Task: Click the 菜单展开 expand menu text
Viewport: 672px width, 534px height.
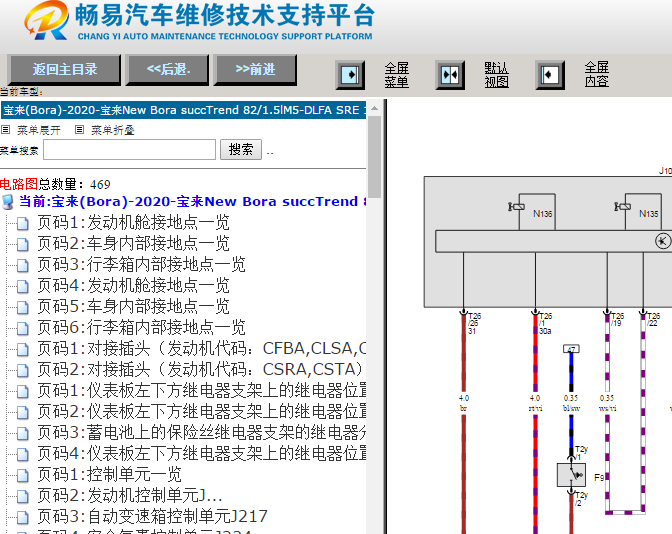Action: pyautogui.click(x=39, y=130)
